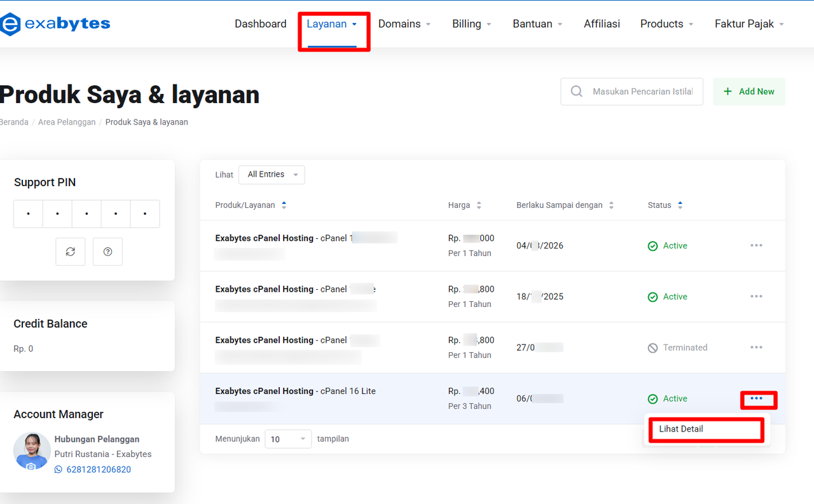Expand the Faktur Pajak menu
814x504 pixels.
pos(749,24)
